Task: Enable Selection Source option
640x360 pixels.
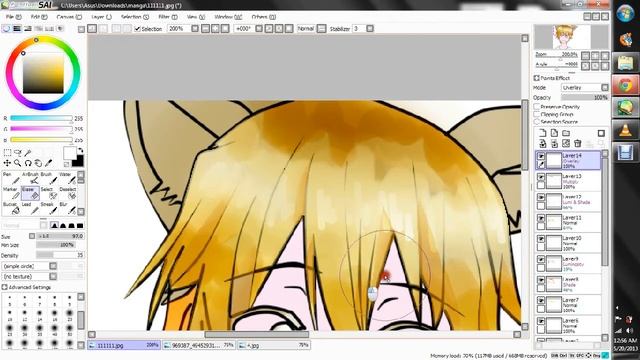Action: click(537, 122)
